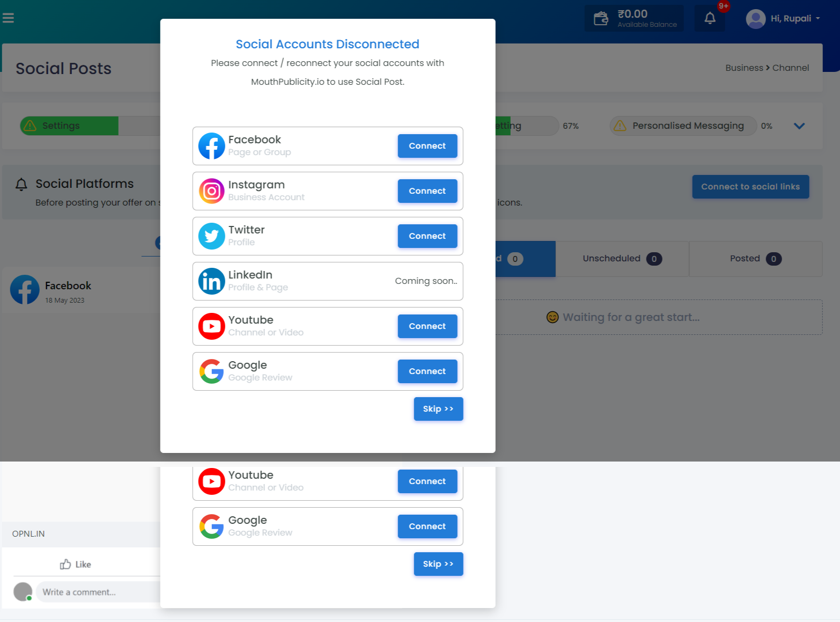Screen dimensions: 840x622
Task: Click the Settings progress bar
Action: click(x=91, y=126)
